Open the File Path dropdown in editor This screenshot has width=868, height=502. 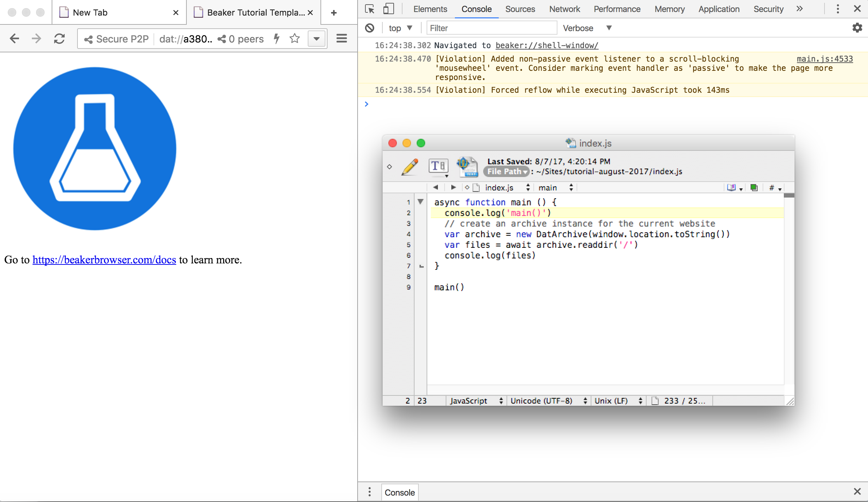(507, 172)
